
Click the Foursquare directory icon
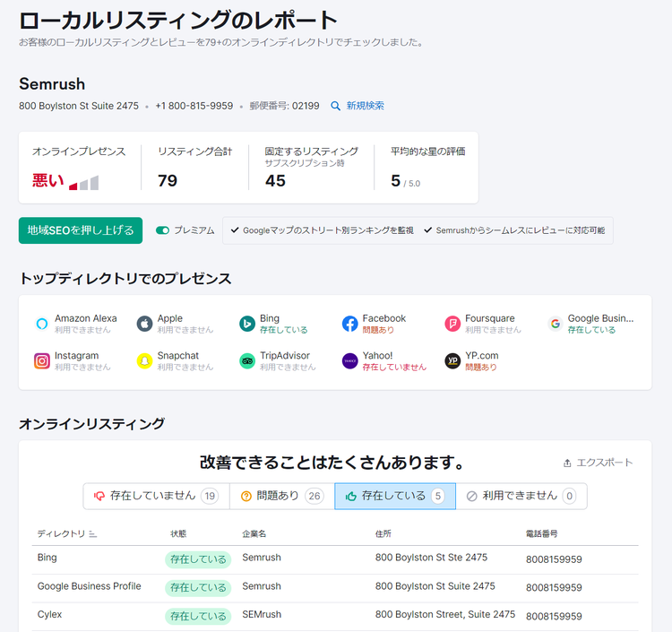(452, 324)
